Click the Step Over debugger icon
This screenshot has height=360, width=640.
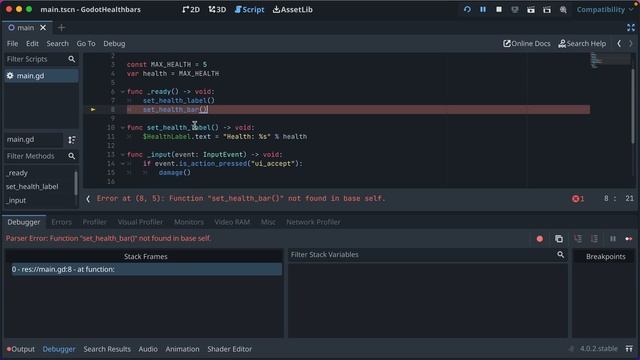click(594, 239)
